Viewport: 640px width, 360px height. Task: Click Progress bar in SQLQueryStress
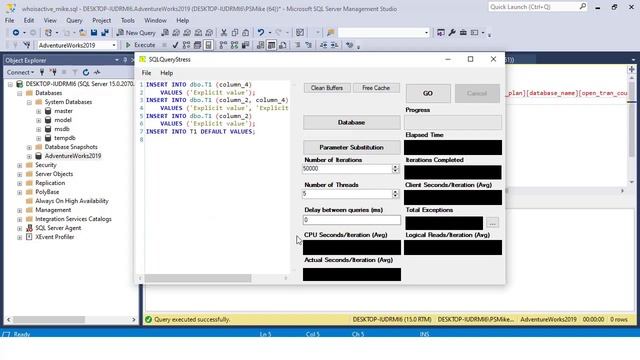click(453, 122)
